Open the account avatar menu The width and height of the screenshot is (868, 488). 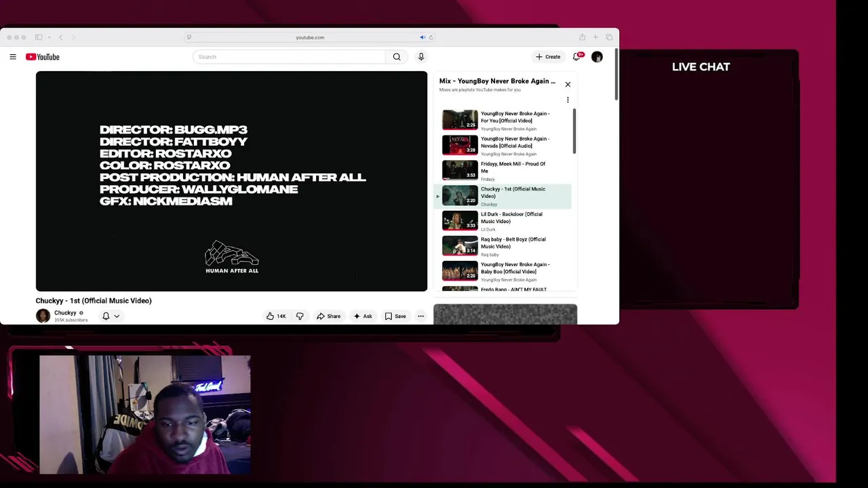click(x=597, y=57)
